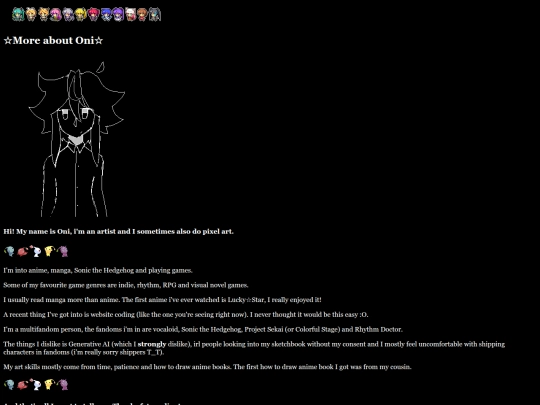The image size is (540, 405).
Task: Select the pink long-haired chibi sprite
Action: tap(56, 14)
